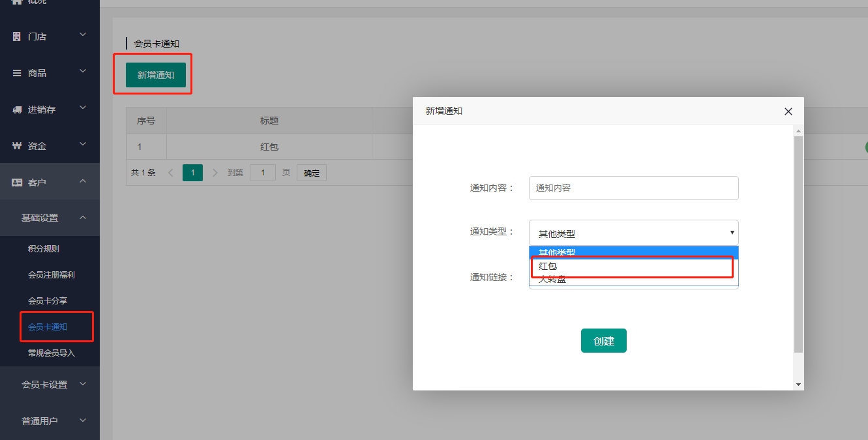Click the 序号 column header
868x440 pixels.
coord(146,121)
